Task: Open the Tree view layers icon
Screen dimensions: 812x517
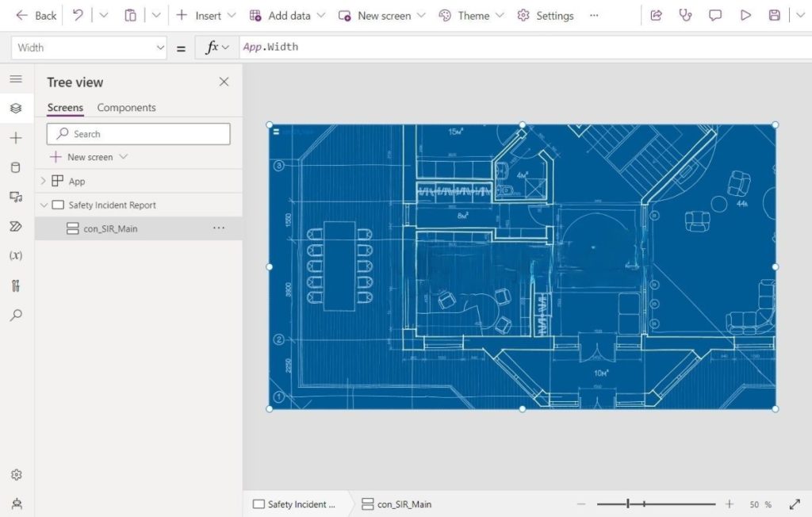Action: click(x=16, y=109)
